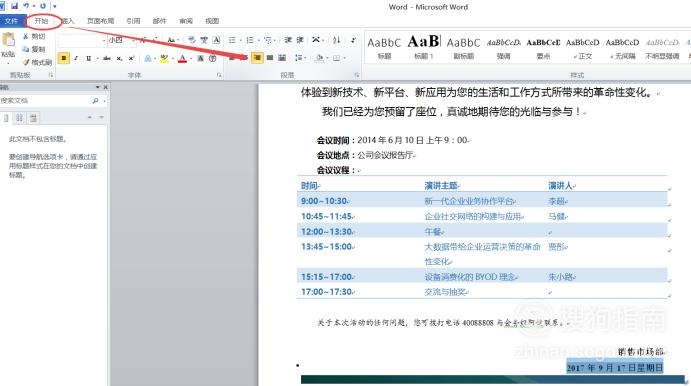Screen dimensions: 691x386
Task: Click the line spacing icon
Action: point(298,58)
